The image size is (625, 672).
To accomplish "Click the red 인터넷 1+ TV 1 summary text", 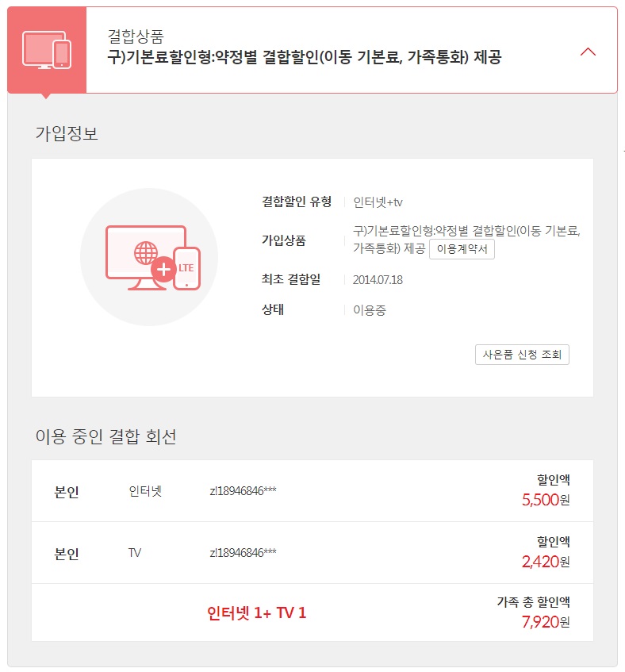I will pos(256,612).
